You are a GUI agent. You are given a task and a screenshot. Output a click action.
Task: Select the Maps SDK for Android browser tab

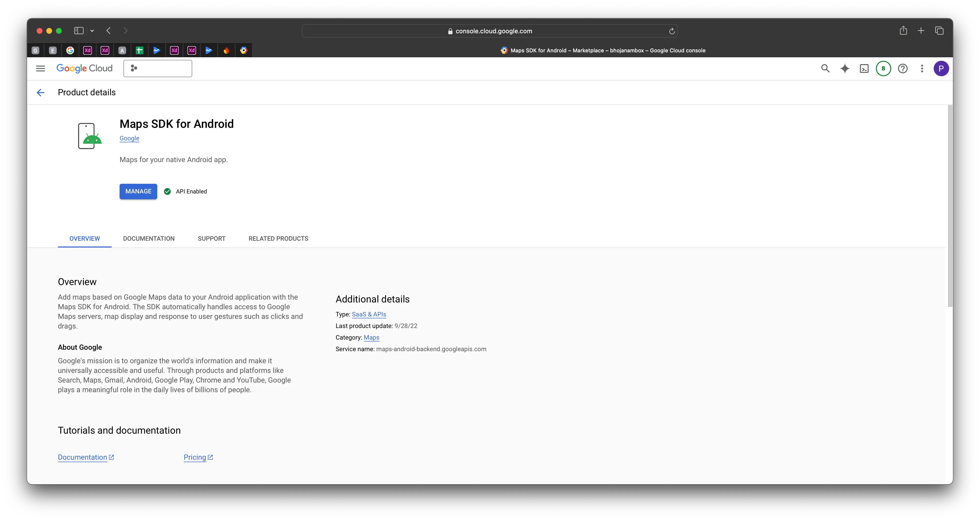[x=603, y=50]
